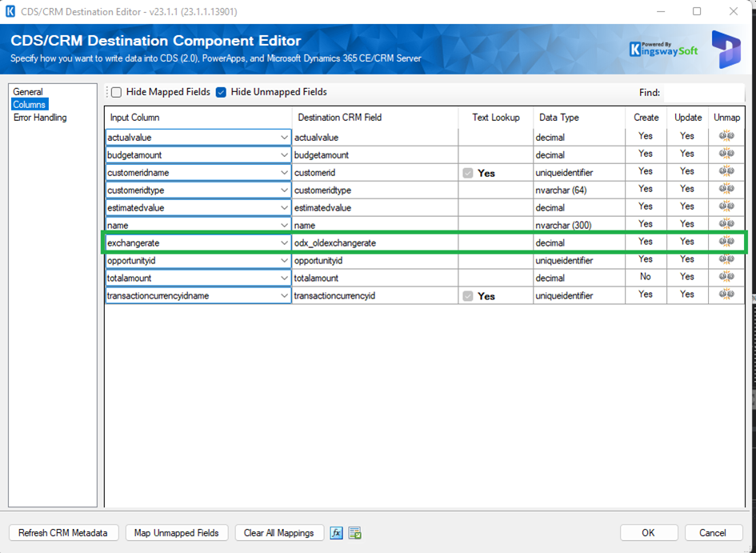Unmap the actualvalue row
The height and width of the screenshot is (553, 756).
pos(726,136)
